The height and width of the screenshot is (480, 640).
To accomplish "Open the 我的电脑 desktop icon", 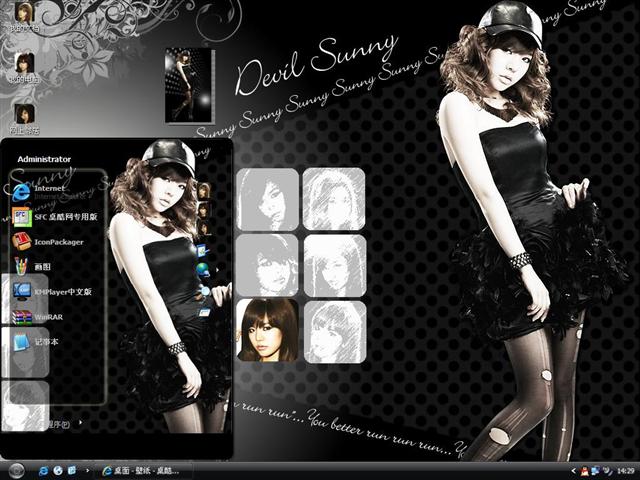I will 24,67.
